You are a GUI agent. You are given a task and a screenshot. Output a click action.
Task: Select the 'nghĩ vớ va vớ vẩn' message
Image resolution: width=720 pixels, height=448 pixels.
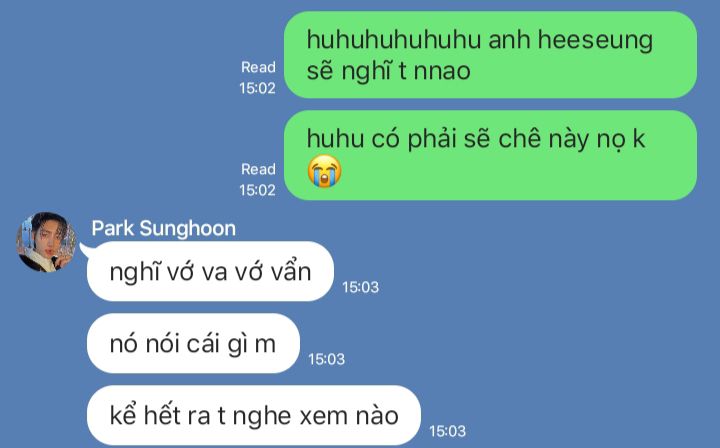[x=210, y=271]
